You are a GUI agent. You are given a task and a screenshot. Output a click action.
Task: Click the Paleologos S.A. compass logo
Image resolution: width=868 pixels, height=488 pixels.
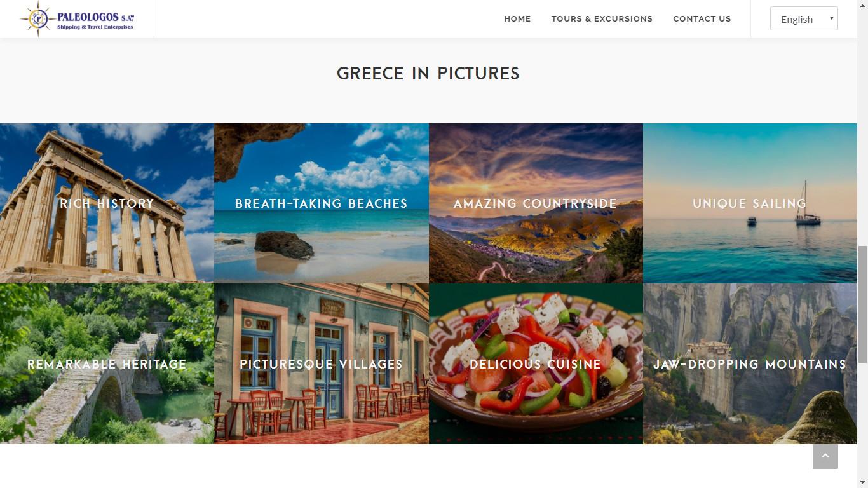76,18
